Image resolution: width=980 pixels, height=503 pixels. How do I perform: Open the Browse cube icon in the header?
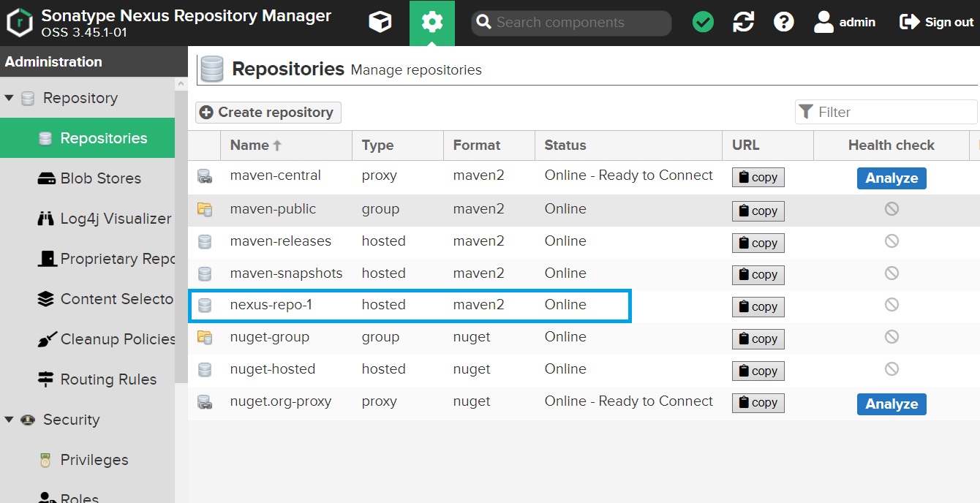click(x=380, y=23)
